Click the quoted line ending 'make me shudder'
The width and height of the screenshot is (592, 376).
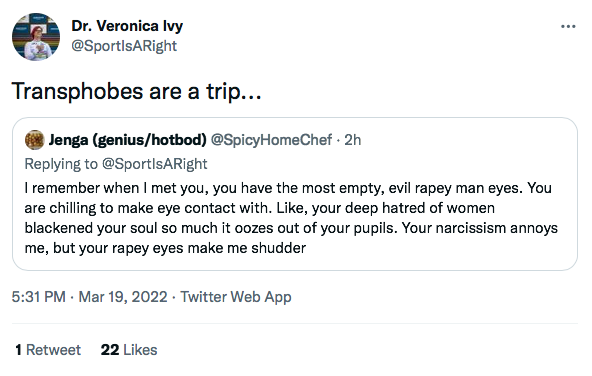tap(165, 248)
